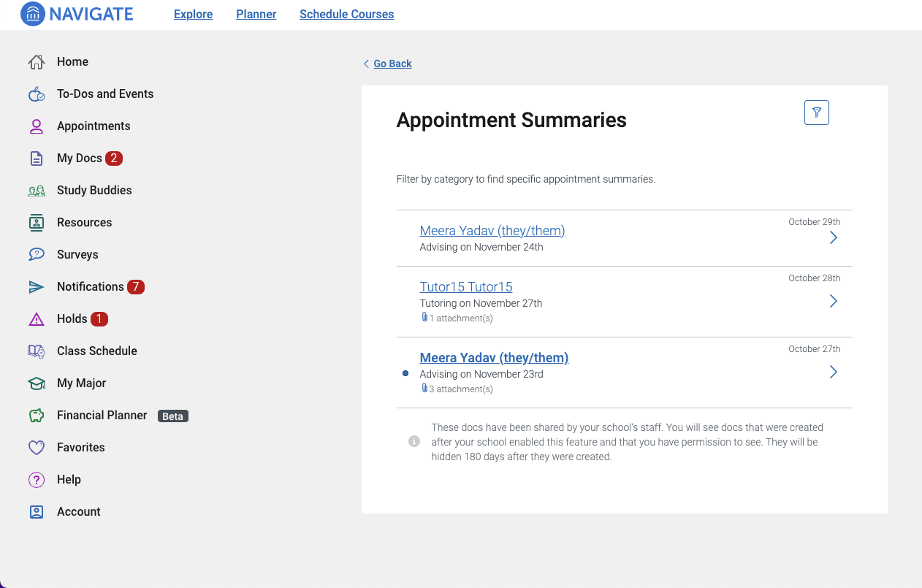
Task: Switch to the Explore section
Action: click(x=192, y=14)
